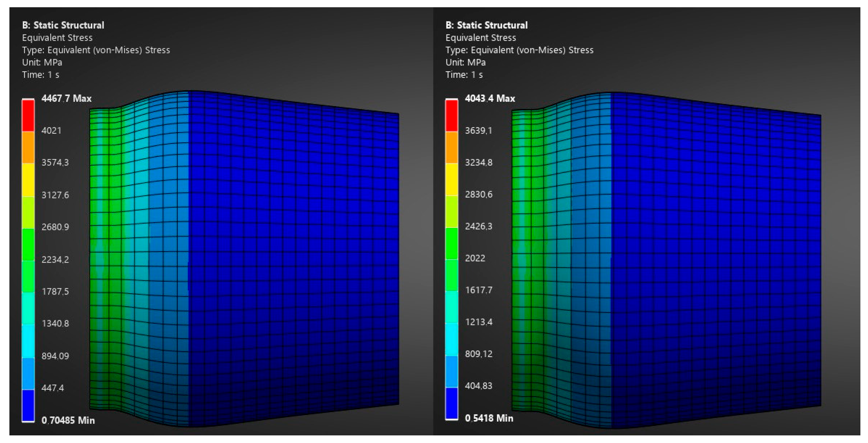868x443 pixels.
Task: Click the 3639.1 legend value
Action: tap(478, 130)
